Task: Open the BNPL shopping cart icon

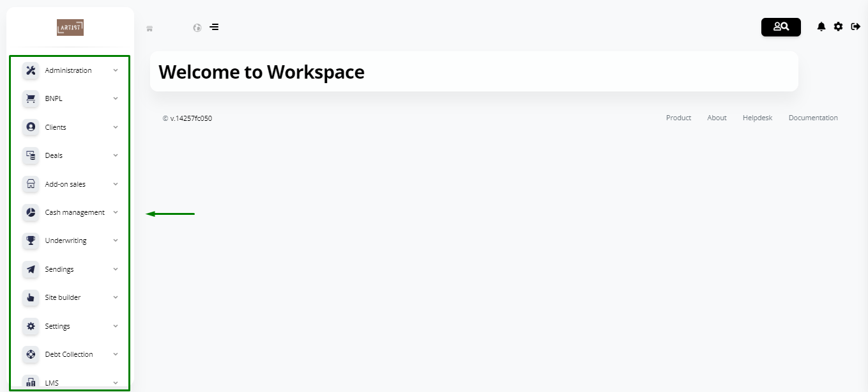Action: tap(31, 98)
